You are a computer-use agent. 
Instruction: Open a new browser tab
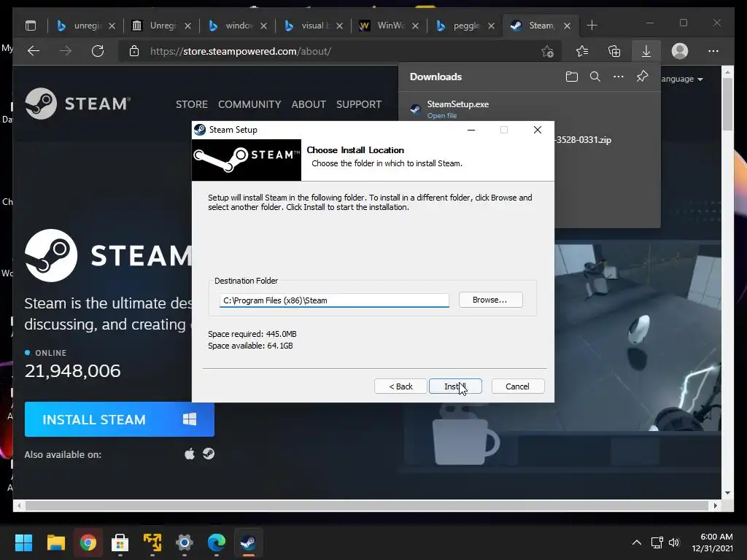[592, 26]
